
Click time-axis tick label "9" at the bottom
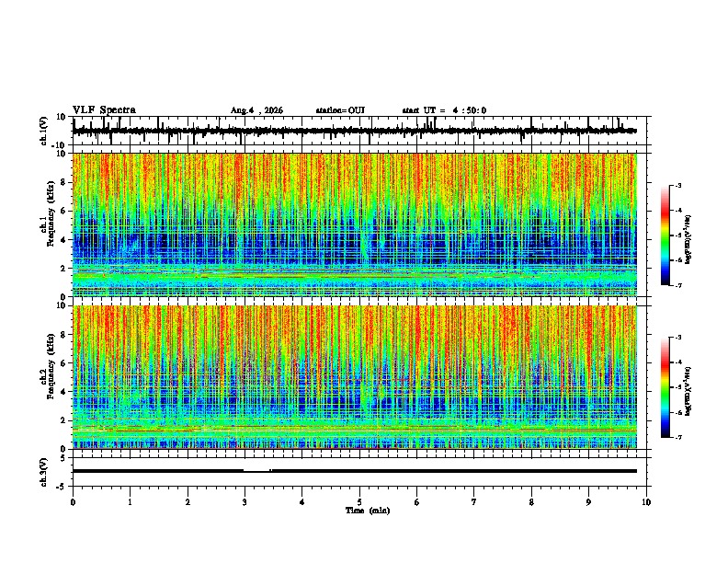[588, 502]
